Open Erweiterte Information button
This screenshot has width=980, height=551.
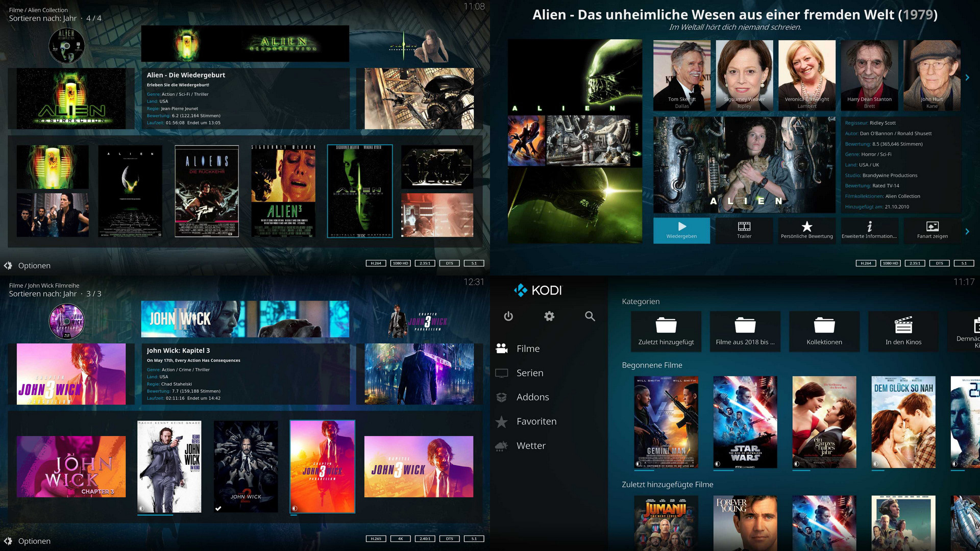870,231
